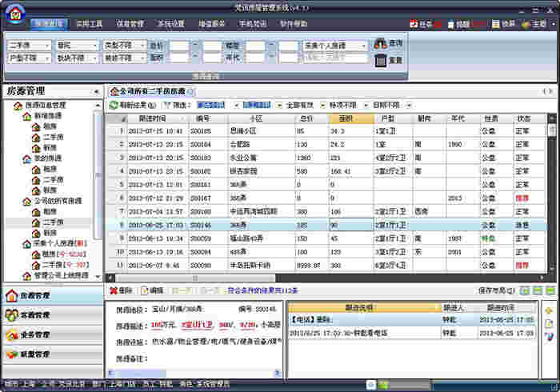The image size is (560, 392).
Task: Click the green 刷新结果 refresh icon
Action: pyautogui.click(x=114, y=105)
